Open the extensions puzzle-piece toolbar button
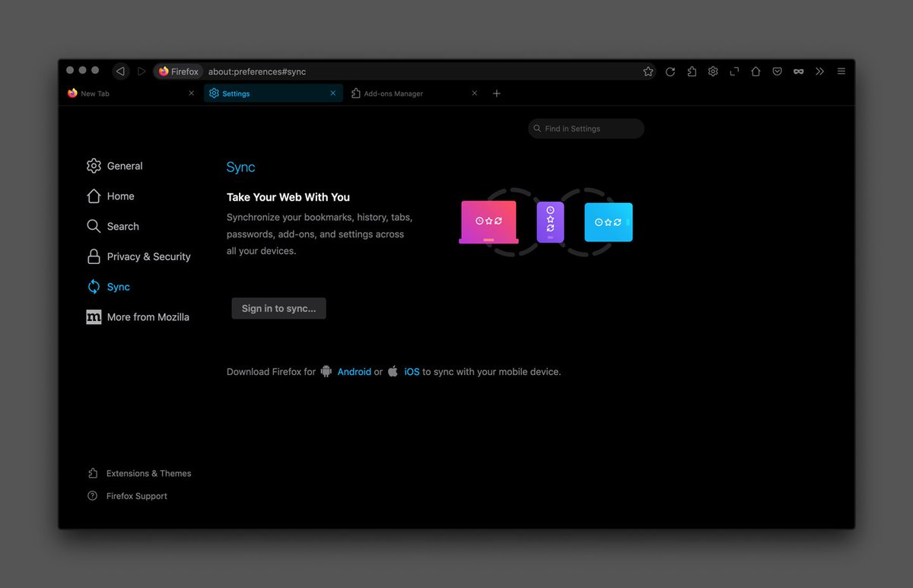The width and height of the screenshot is (913, 588). [x=692, y=72]
